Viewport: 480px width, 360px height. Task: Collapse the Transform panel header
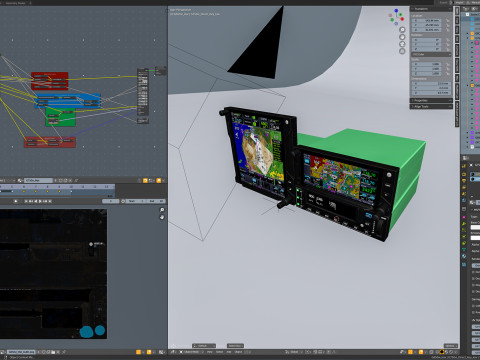(431, 9)
